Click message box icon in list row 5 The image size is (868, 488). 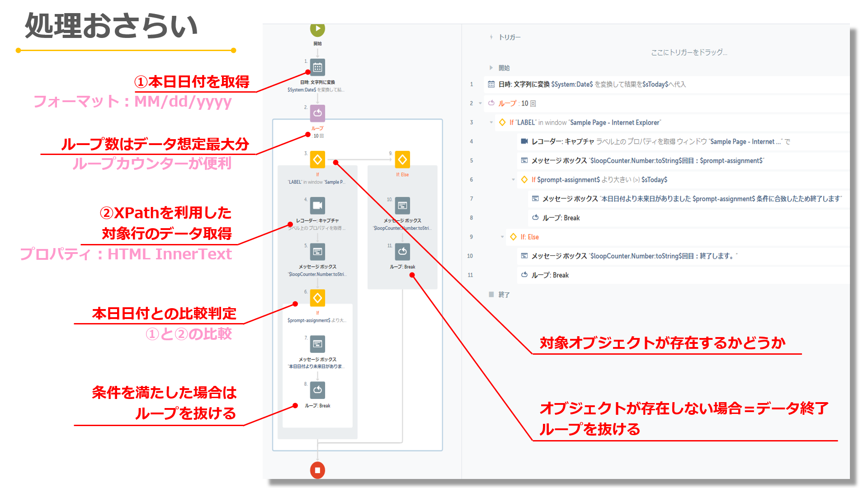click(524, 160)
